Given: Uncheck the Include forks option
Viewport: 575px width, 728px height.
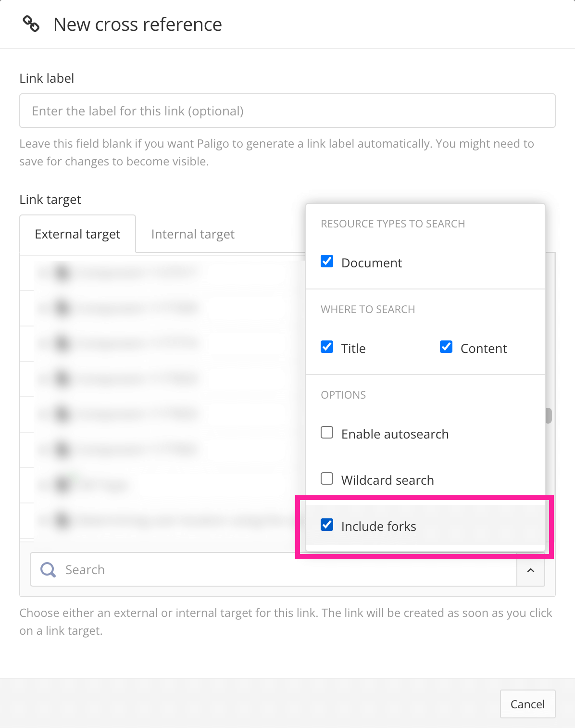Looking at the screenshot, I should tap(327, 525).
